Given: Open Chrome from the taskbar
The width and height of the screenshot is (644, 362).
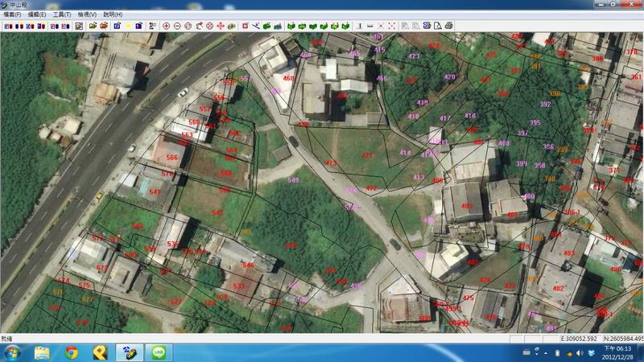Looking at the screenshot, I should click(x=72, y=352).
